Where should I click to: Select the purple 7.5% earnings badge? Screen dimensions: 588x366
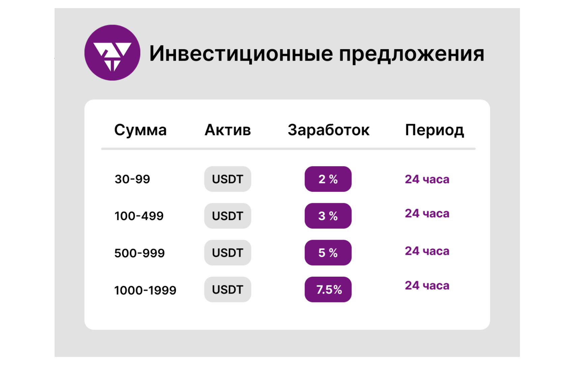click(328, 289)
